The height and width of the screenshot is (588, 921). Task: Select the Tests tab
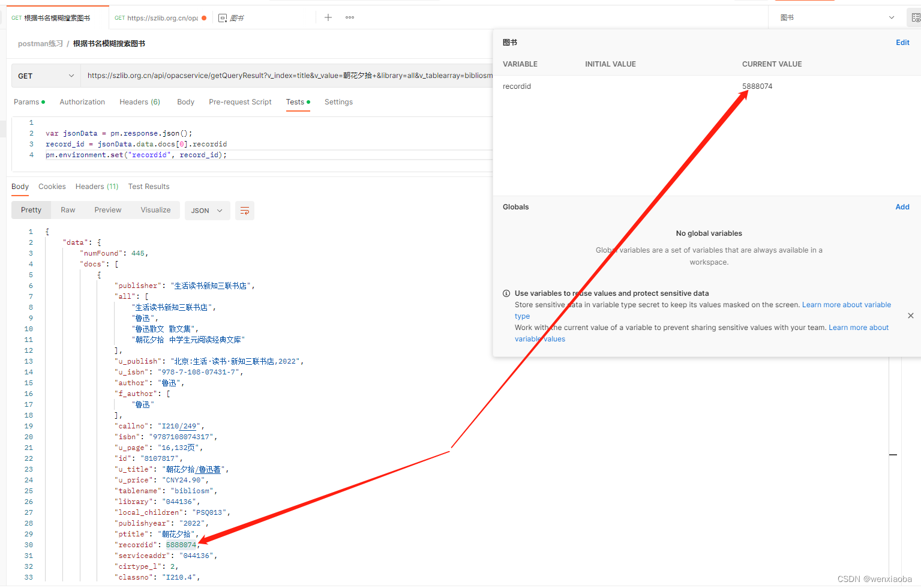point(298,102)
